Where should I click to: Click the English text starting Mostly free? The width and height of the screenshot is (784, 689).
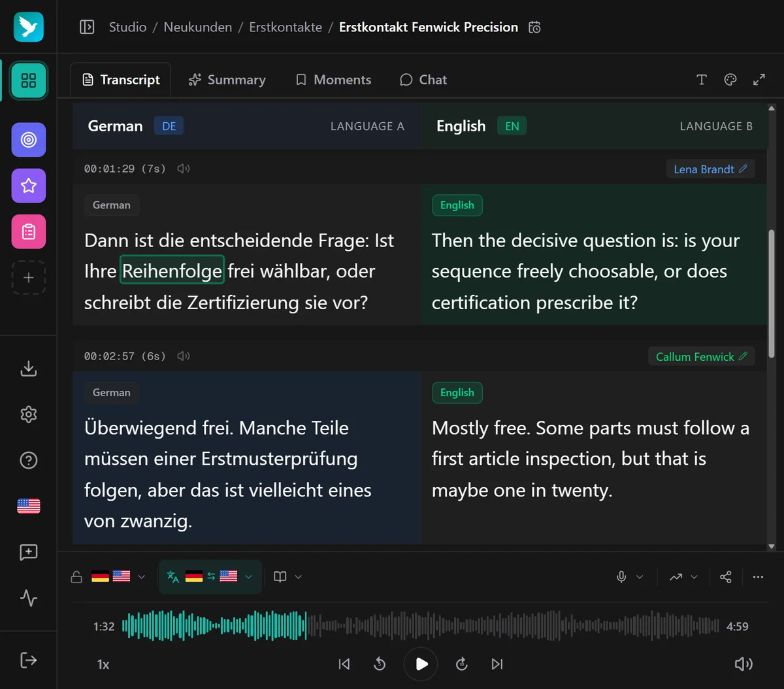(591, 459)
